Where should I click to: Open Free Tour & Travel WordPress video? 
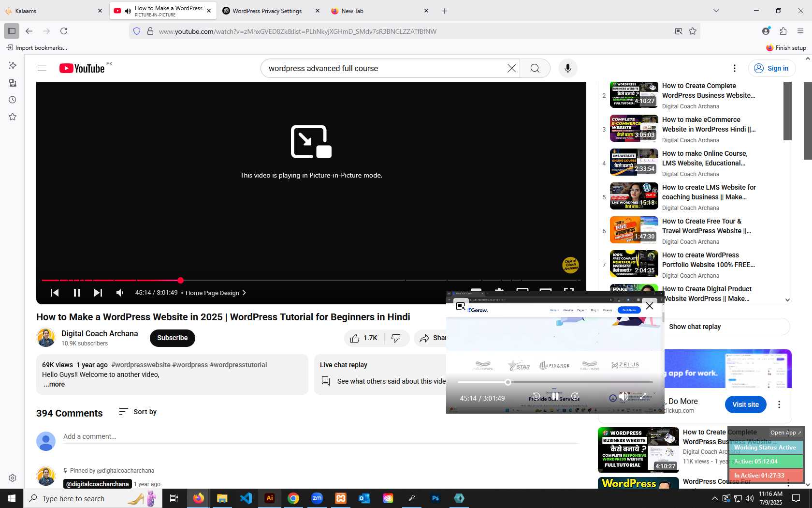(706, 226)
